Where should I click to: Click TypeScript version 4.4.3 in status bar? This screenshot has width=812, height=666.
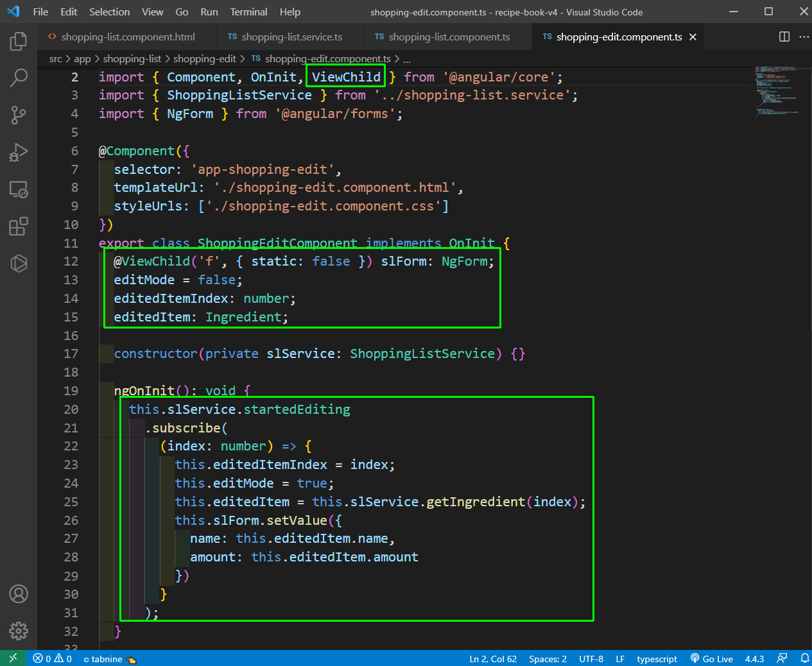[x=754, y=658]
